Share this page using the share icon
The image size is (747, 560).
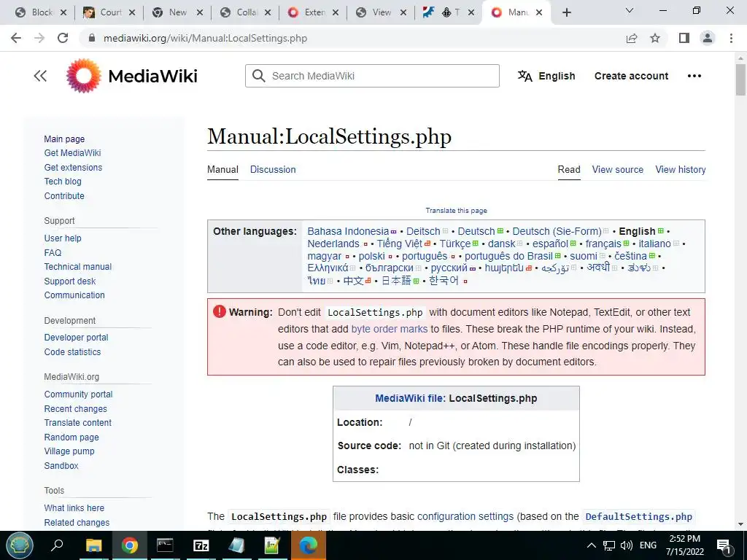[x=632, y=38]
